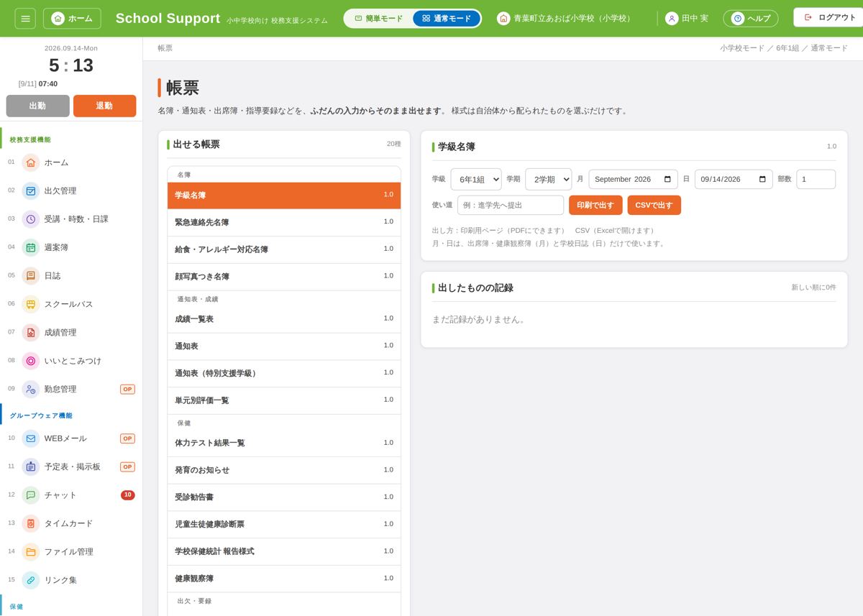
Task: Open the hamburger menu icon
Action: (x=25, y=18)
